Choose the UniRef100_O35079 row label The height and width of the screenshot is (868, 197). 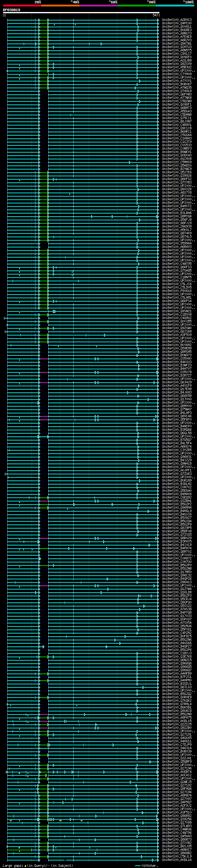[x=176, y=372]
